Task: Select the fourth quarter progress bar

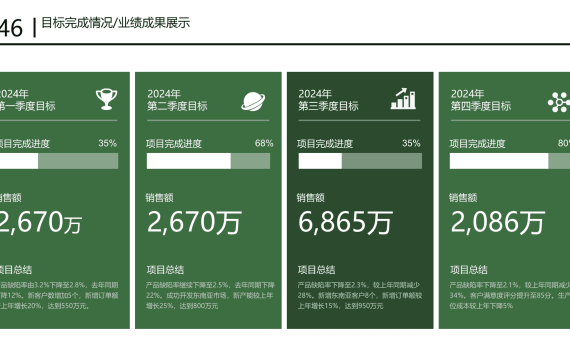Action: click(510, 161)
